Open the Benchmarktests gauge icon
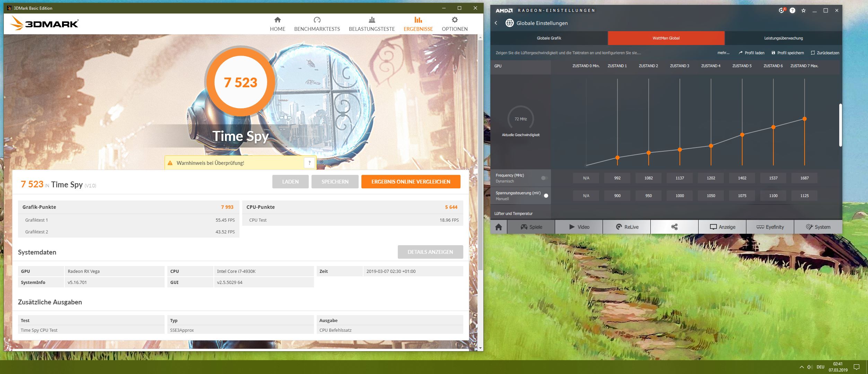Screen dimensions: 868x374 tap(317, 20)
